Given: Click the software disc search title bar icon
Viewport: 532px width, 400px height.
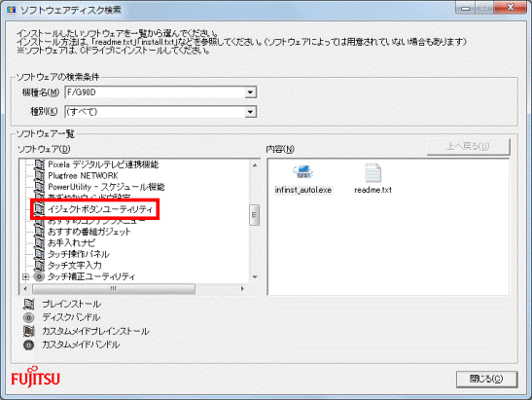Looking at the screenshot, I should [12, 10].
